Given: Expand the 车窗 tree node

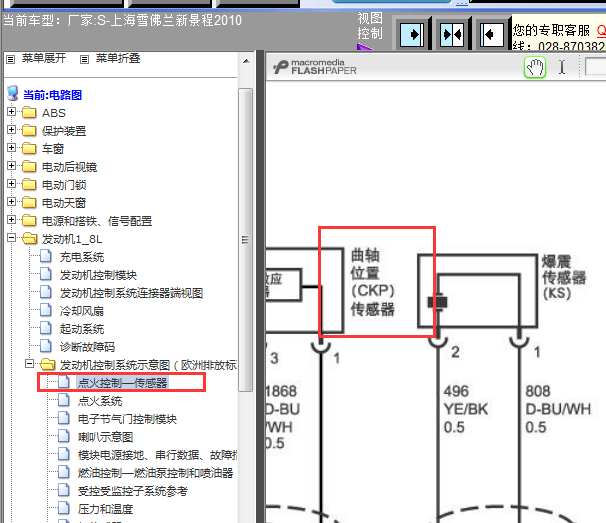Looking at the screenshot, I should [x=12, y=148].
